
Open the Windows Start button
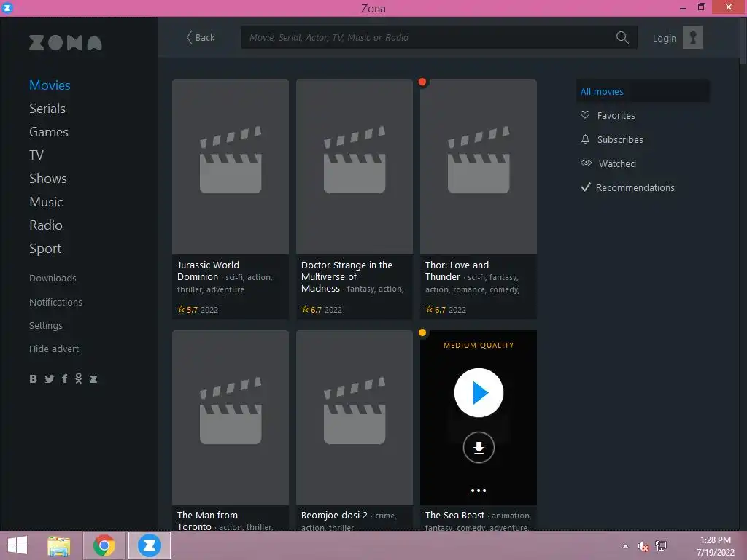point(18,545)
